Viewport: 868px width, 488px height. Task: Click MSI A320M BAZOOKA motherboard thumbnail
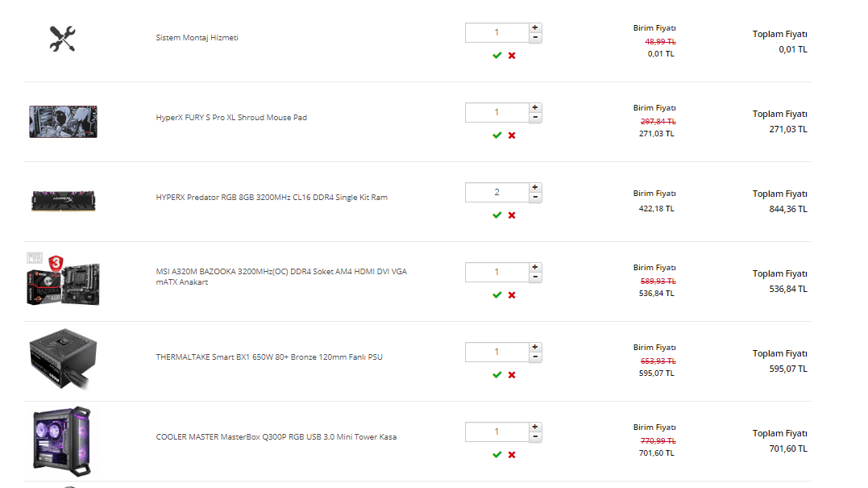[63, 279]
